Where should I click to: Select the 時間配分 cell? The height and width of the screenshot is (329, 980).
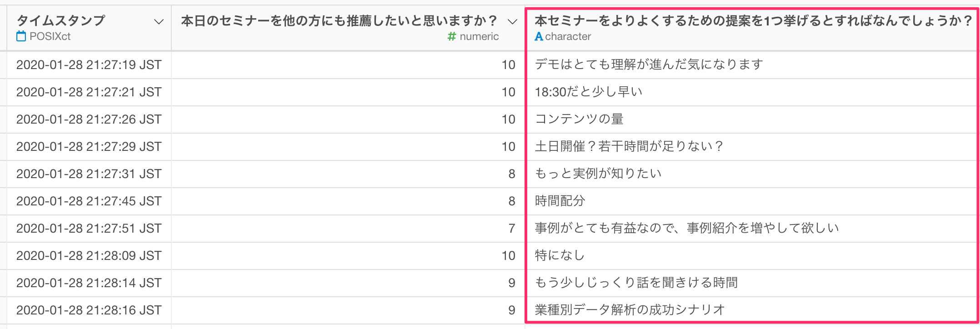(x=752, y=201)
